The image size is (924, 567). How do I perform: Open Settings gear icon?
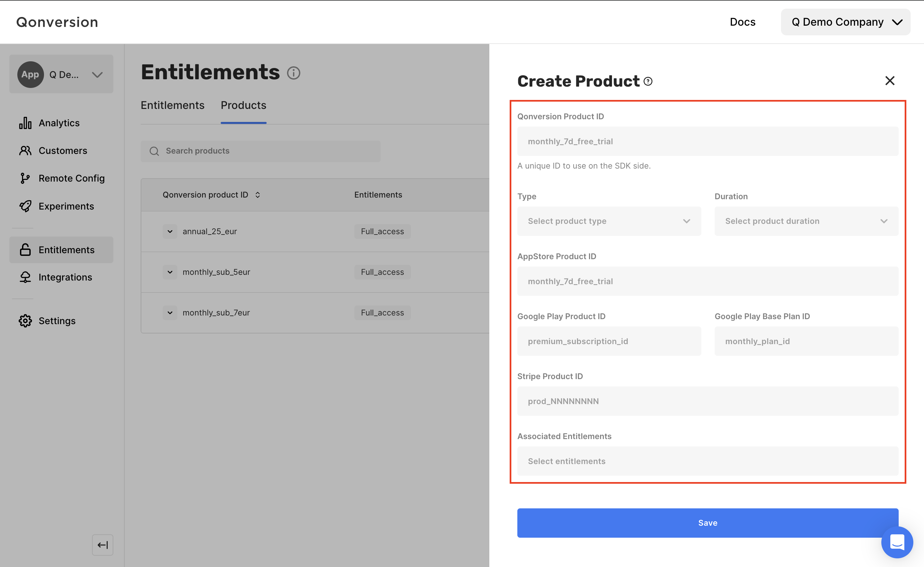point(25,320)
